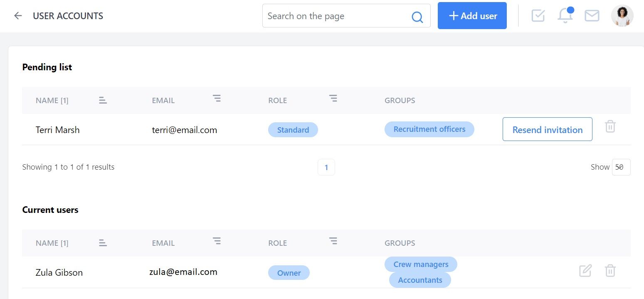The width and height of the screenshot is (644, 299).
Task: Click the Owner role tag
Action: click(x=289, y=273)
